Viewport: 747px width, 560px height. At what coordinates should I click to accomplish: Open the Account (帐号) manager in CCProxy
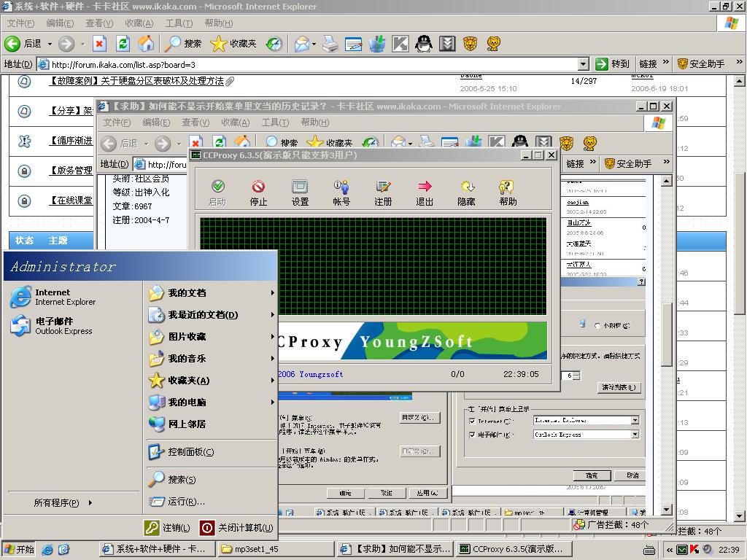coord(341,192)
